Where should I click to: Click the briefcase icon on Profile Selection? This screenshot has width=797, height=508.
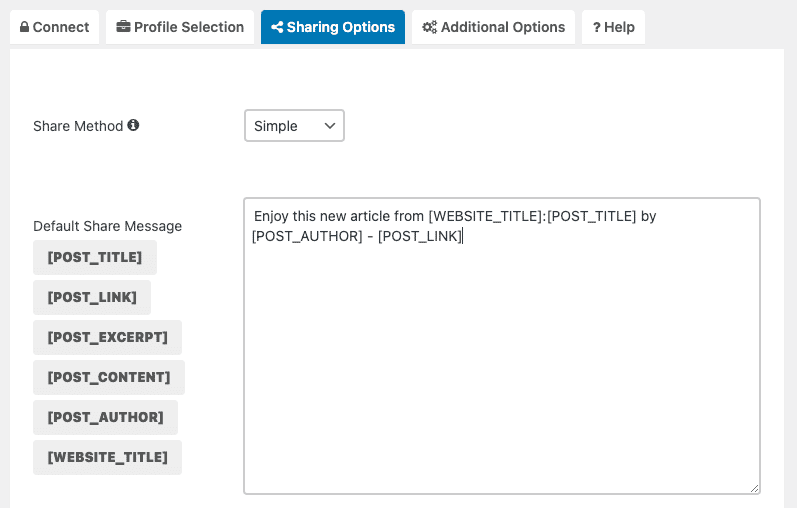123,28
